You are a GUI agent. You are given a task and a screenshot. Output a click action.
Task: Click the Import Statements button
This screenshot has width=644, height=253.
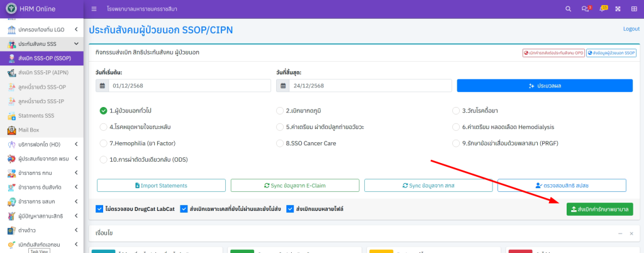pos(160,185)
